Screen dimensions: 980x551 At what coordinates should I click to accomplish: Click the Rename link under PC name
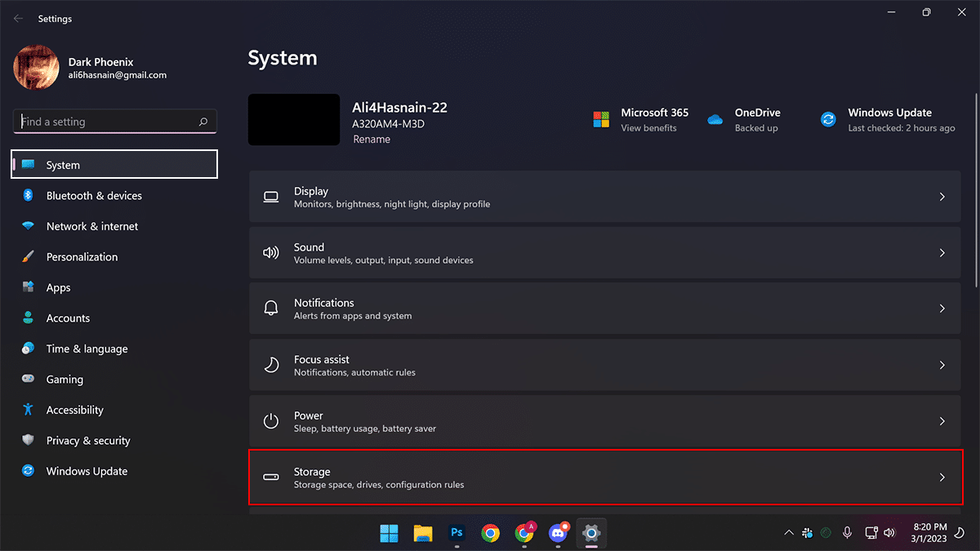tap(372, 140)
